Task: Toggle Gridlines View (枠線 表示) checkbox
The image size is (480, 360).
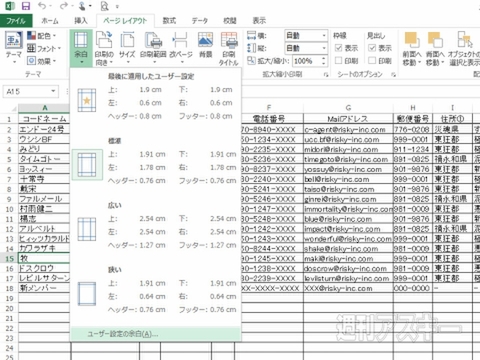Action: point(338,48)
